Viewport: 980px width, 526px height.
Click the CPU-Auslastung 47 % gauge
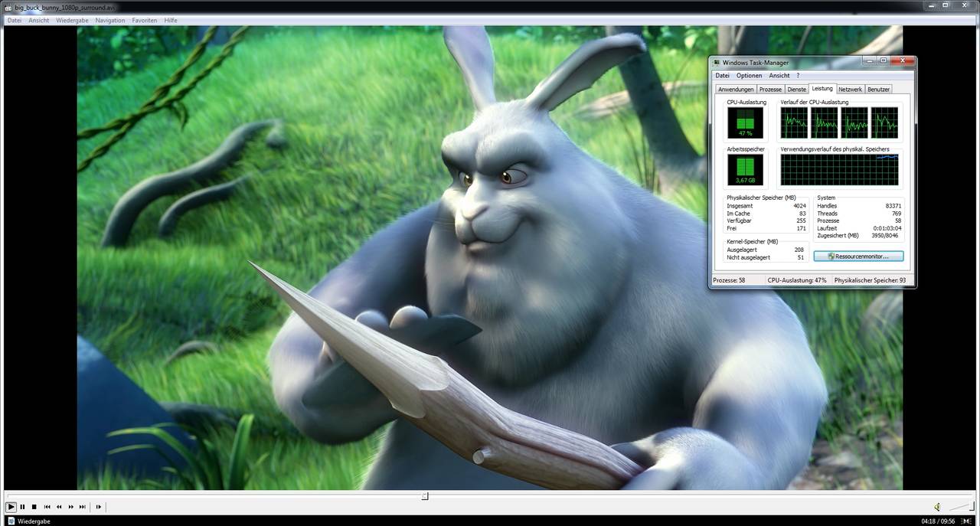(745, 123)
